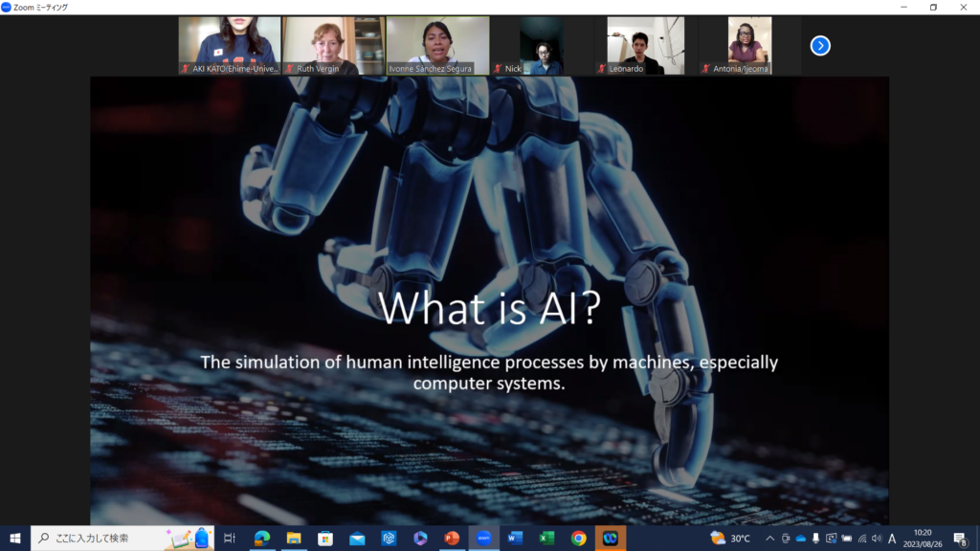Screen dimensions: 980x551
Task: Open Microsoft Store from taskbar
Action: pyautogui.click(x=325, y=538)
